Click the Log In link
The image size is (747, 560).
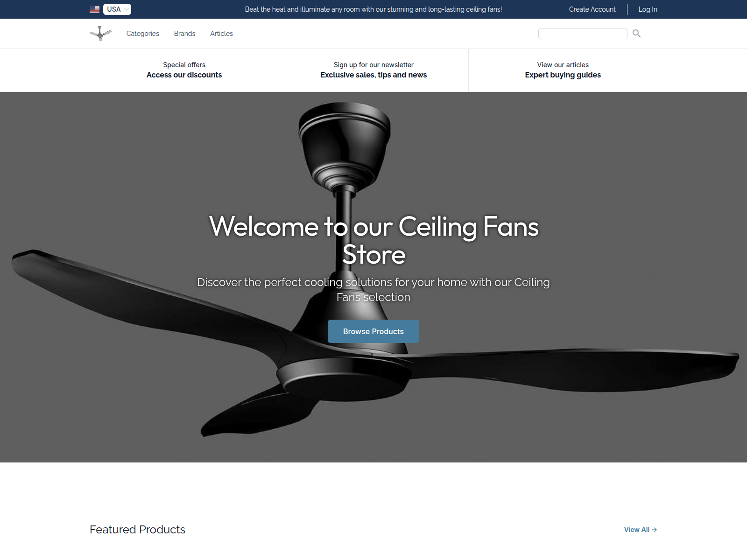point(648,9)
